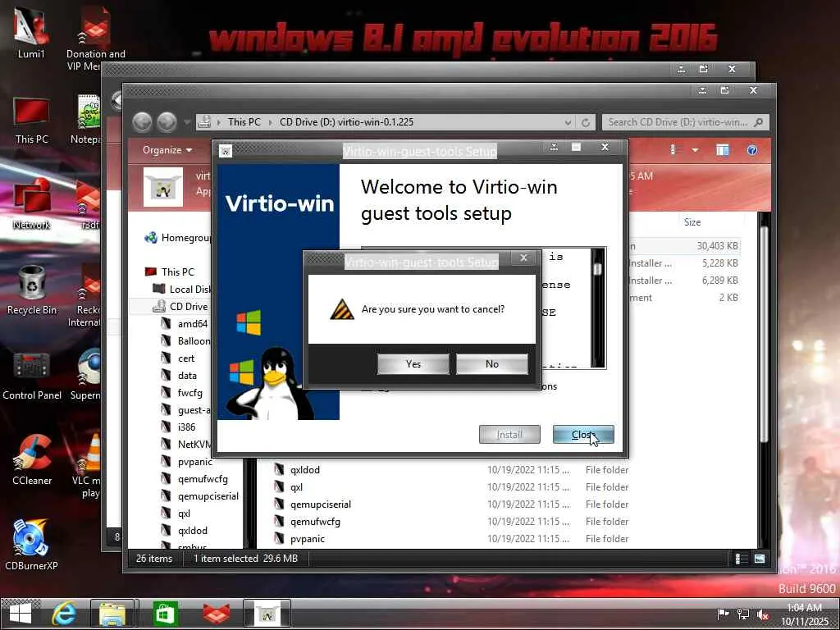Open Explorer help with the question icon
Screen dimensions: 840x630
click(x=752, y=150)
